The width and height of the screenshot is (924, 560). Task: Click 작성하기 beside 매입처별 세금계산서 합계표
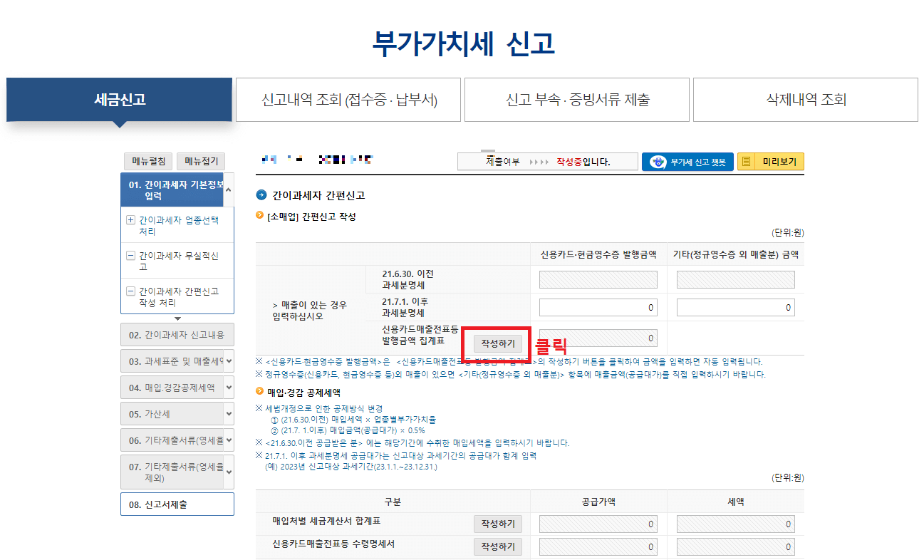point(498,523)
